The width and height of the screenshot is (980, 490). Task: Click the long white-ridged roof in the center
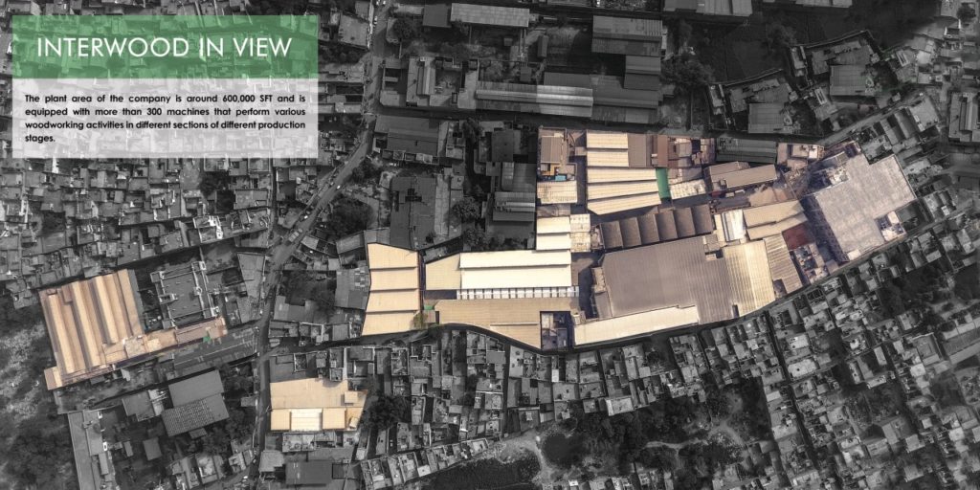514,273
